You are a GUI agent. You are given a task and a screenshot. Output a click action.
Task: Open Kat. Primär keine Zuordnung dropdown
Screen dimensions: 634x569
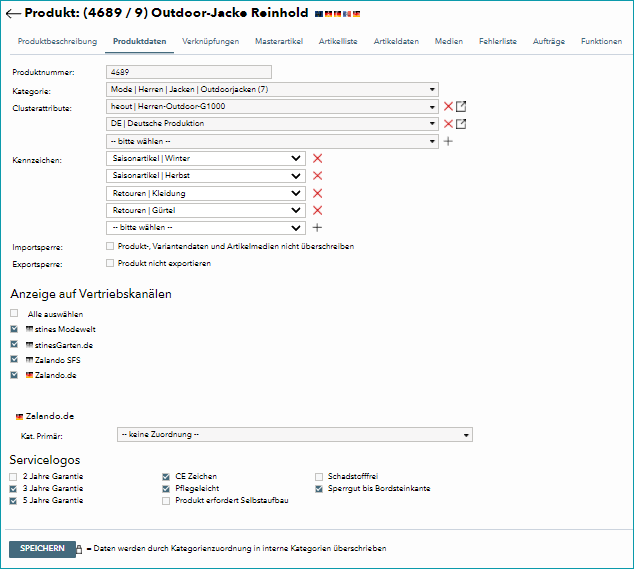point(295,435)
